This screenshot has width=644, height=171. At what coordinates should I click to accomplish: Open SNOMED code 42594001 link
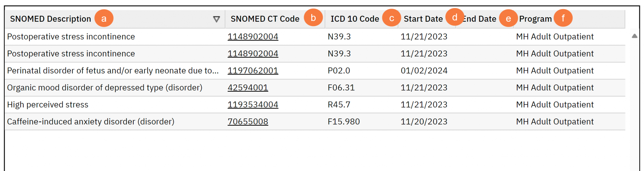tap(248, 88)
